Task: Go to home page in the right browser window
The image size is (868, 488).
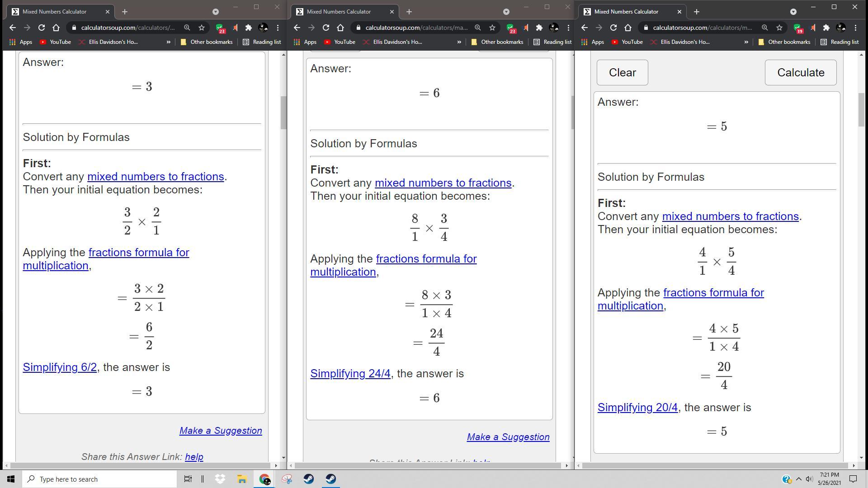Action: coord(627,28)
